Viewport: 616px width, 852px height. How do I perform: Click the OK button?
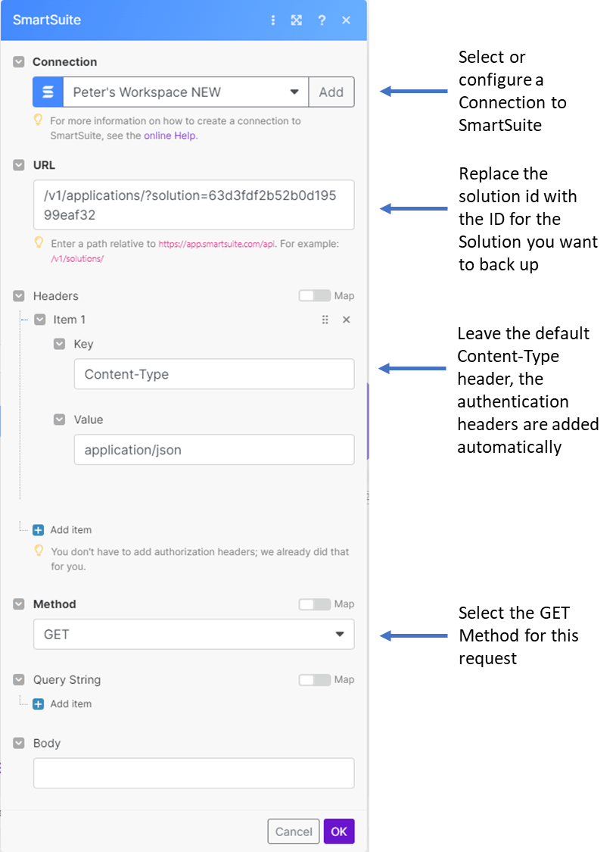pos(339,832)
